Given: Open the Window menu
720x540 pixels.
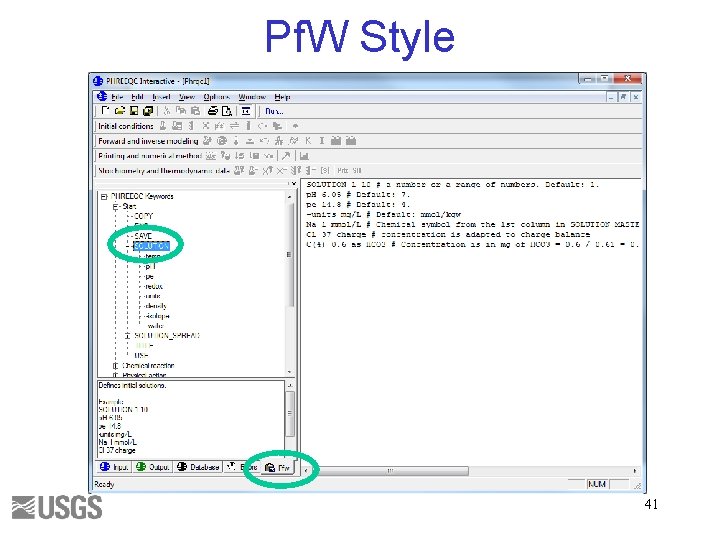Looking at the screenshot, I should point(252,97).
